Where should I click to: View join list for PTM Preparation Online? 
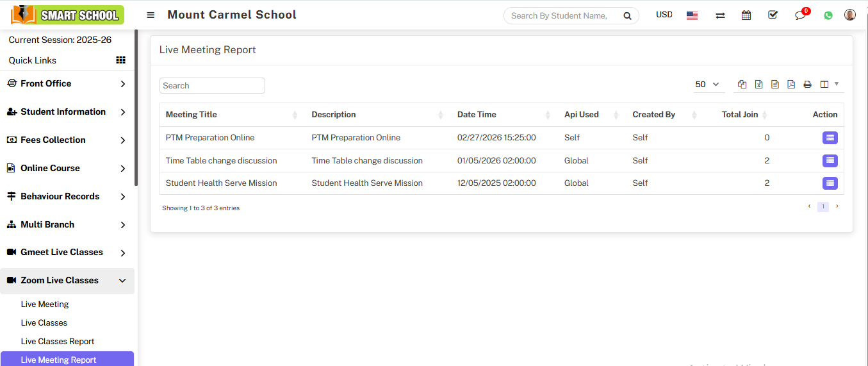tap(830, 138)
